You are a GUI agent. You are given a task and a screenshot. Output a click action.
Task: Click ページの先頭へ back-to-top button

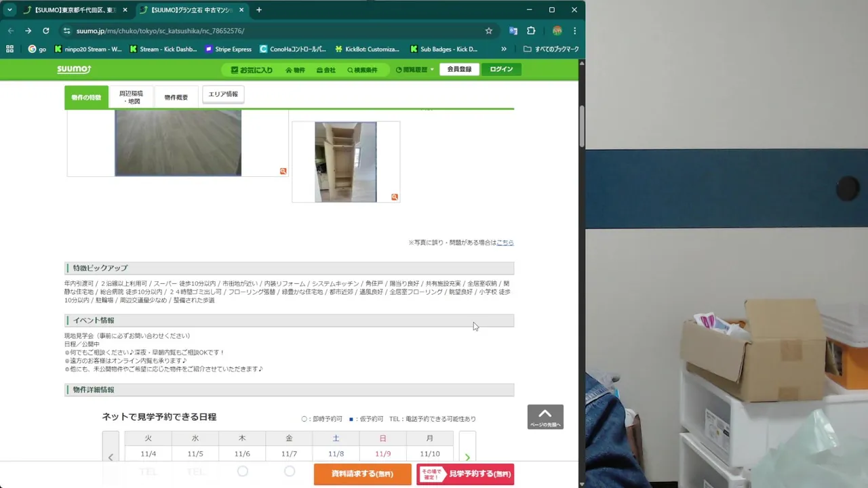(x=545, y=417)
